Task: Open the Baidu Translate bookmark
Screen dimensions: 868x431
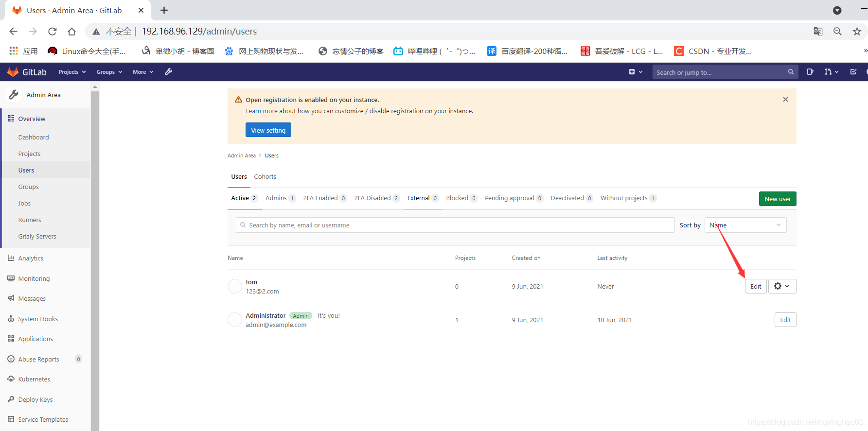Action: click(527, 51)
